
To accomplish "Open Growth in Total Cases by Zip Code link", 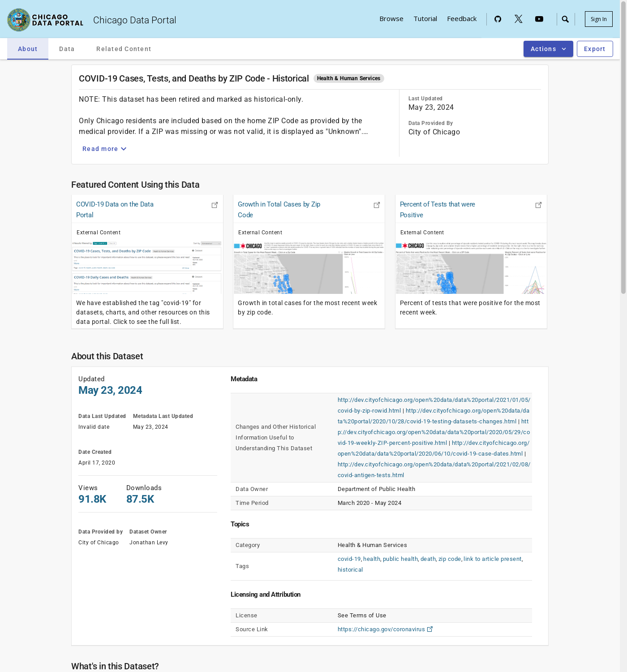I will (x=279, y=210).
